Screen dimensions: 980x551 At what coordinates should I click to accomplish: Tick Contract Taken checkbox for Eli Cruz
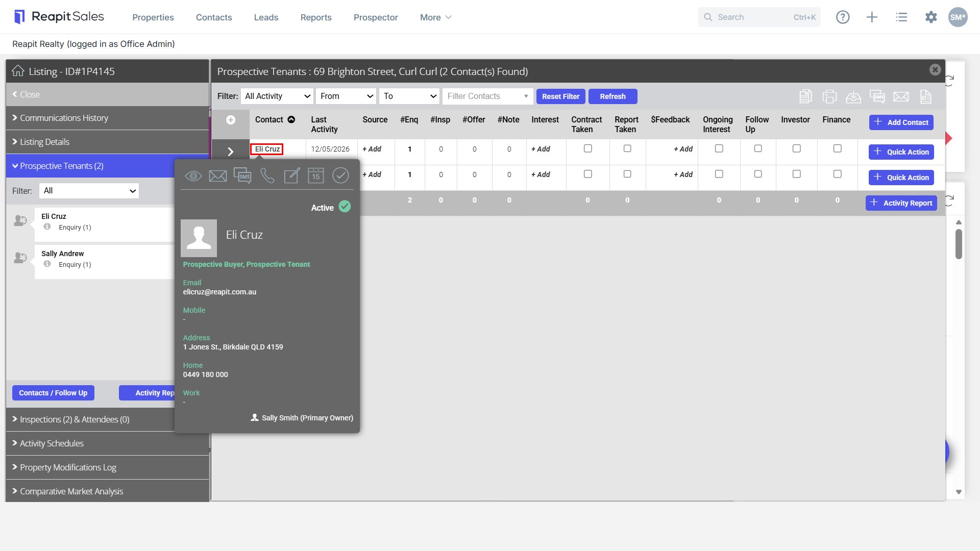588,148
